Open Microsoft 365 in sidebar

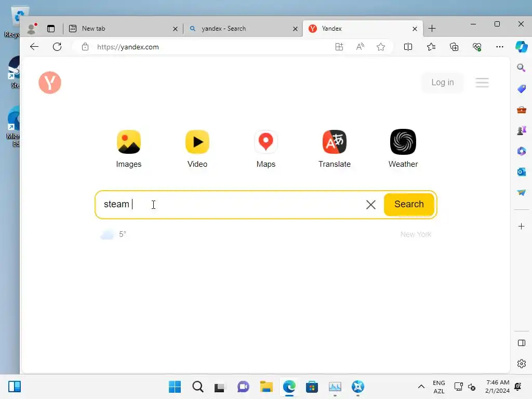point(522,151)
